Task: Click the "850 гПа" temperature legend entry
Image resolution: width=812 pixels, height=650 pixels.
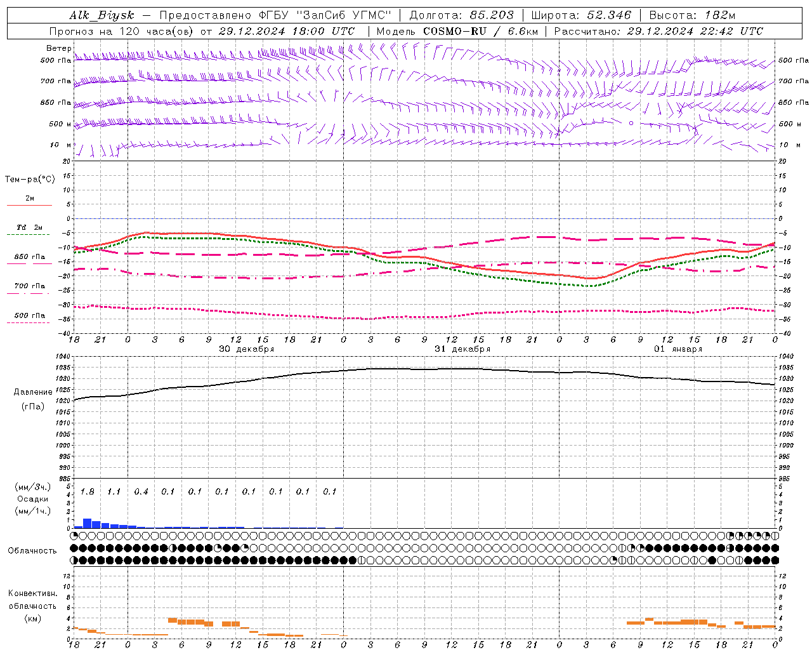Action: tap(30, 257)
